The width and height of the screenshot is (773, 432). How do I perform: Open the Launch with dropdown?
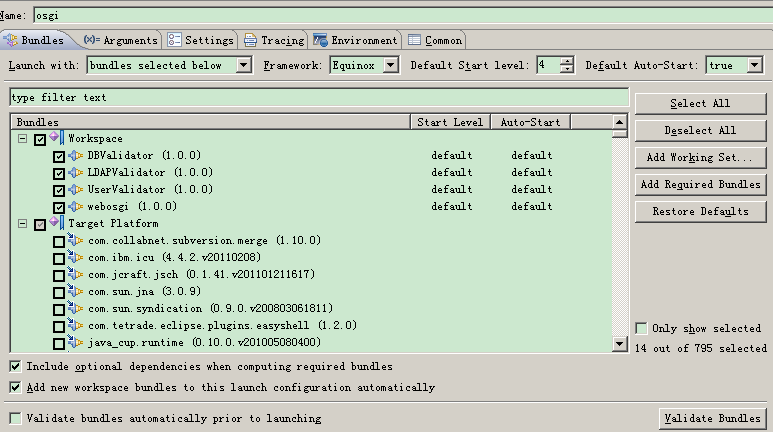click(x=244, y=65)
